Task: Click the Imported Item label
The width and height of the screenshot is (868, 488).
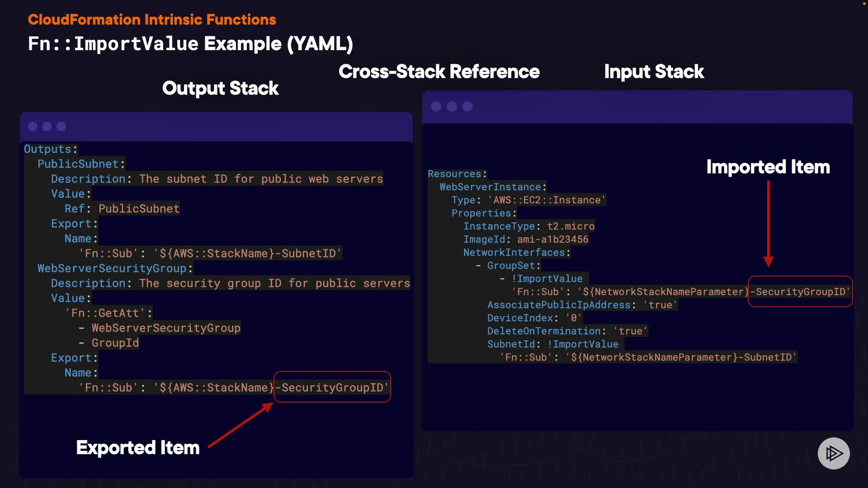Action: [768, 167]
